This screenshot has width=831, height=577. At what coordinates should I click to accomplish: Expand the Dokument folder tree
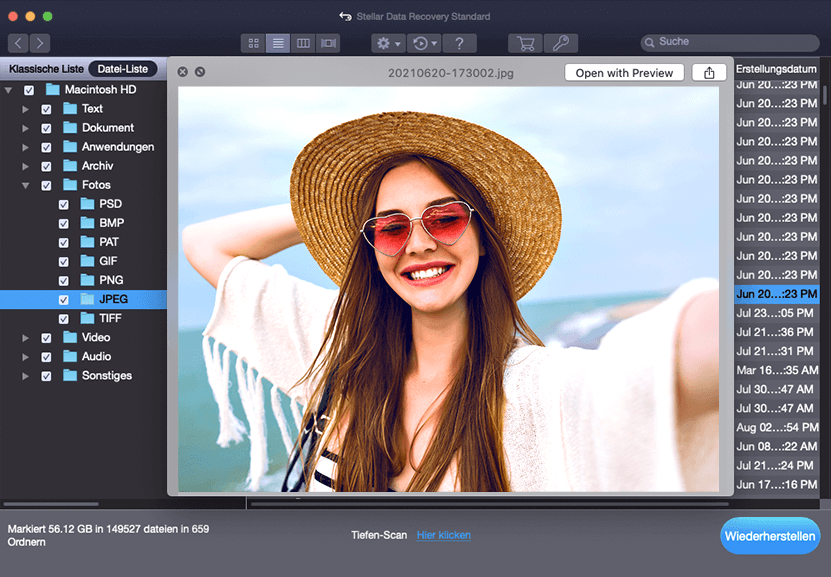(26, 128)
